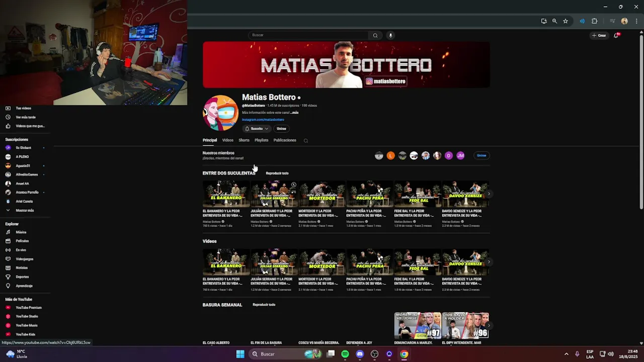Open Basura Semanal #97 thumbnail
The height and width of the screenshot is (362, 644).
(x=418, y=326)
